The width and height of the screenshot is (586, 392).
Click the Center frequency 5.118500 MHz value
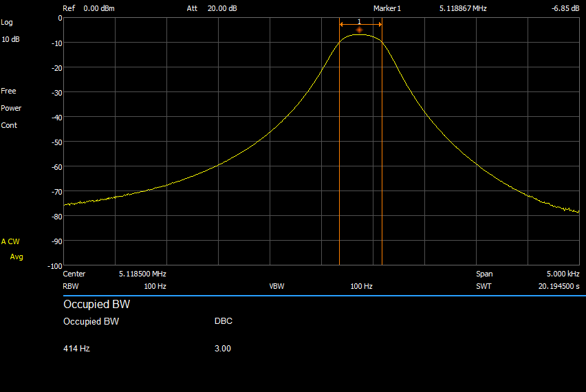142,274
